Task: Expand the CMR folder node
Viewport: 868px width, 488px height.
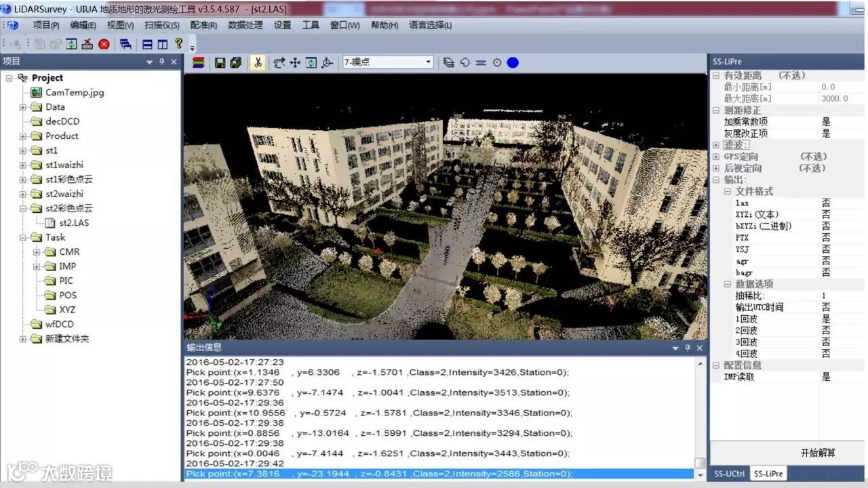Action: 36,252
